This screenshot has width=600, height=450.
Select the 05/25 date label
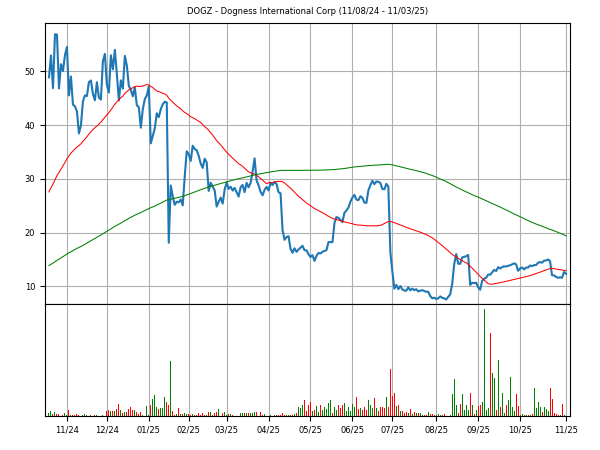[x=310, y=430]
